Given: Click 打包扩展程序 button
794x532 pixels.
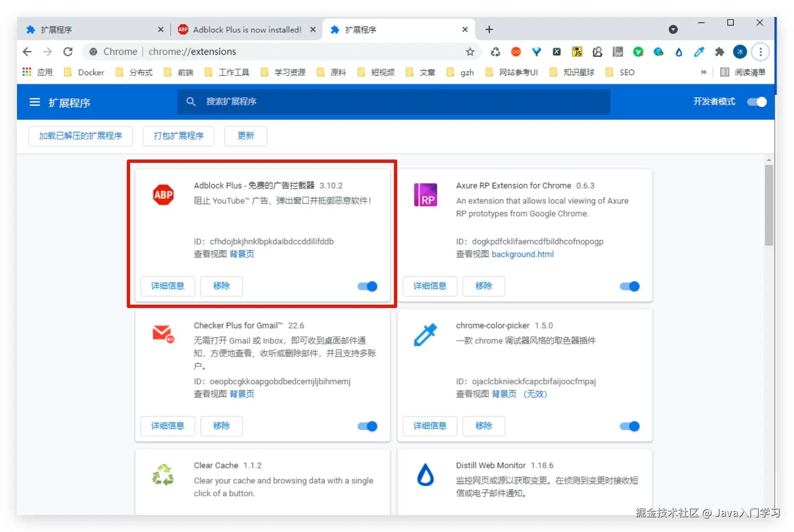Looking at the screenshot, I should (178, 136).
